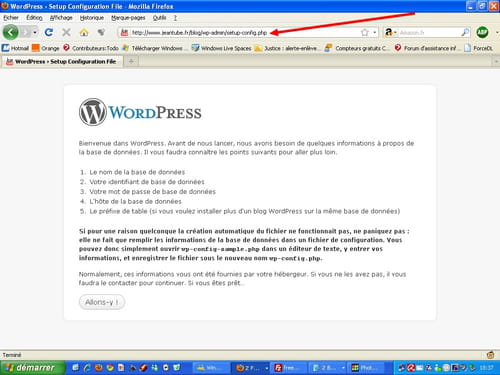The width and height of the screenshot is (500, 375).
Task: Open the Adblock Plus dropdown arrow
Action: tap(497, 32)
